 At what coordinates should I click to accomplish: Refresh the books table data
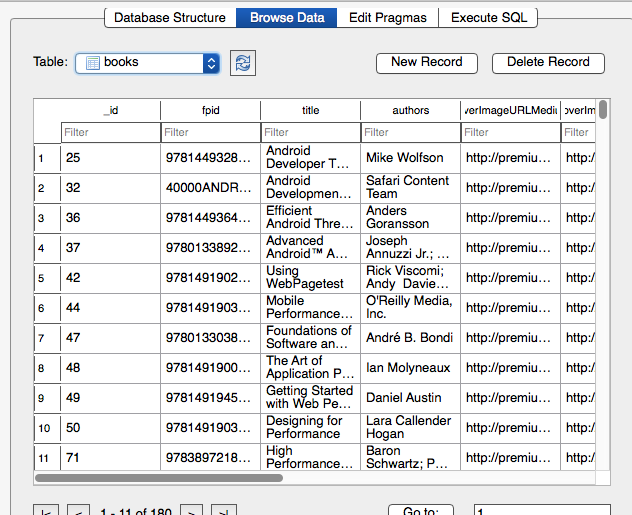[243, 63]
